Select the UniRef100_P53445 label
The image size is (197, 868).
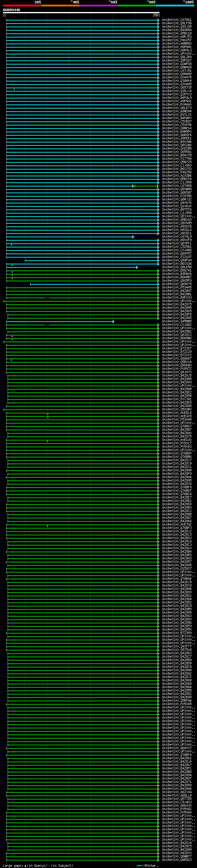click(x=177, y=288)
